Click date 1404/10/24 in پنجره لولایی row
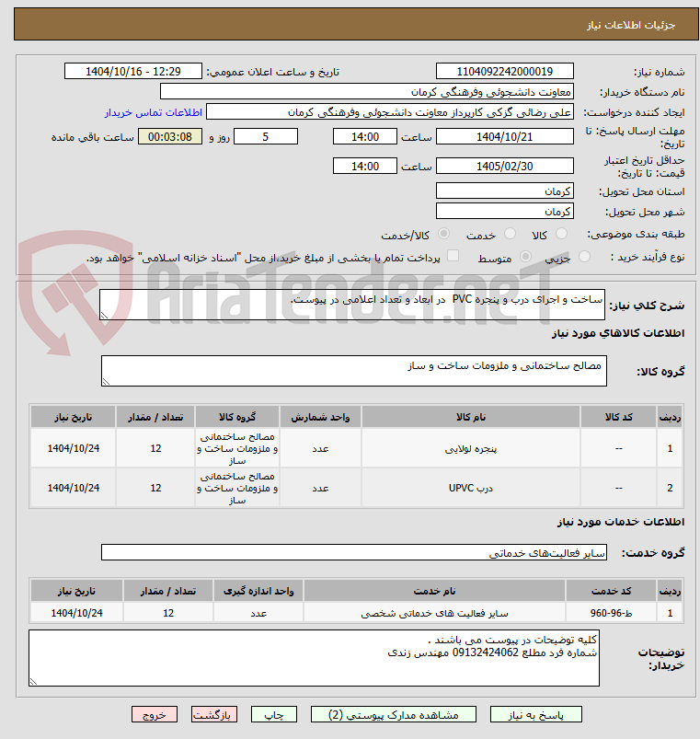The image size is (700, 739). click(73, 449)
